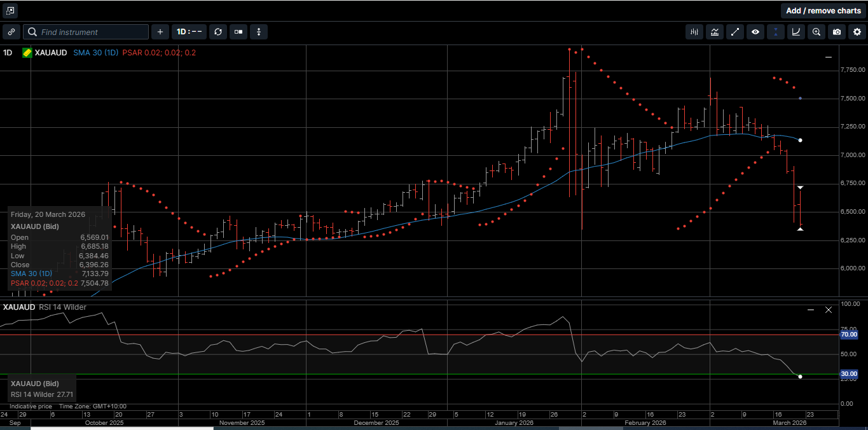
Task: Toggle the eye visibility control
Action: coord(755,32)
